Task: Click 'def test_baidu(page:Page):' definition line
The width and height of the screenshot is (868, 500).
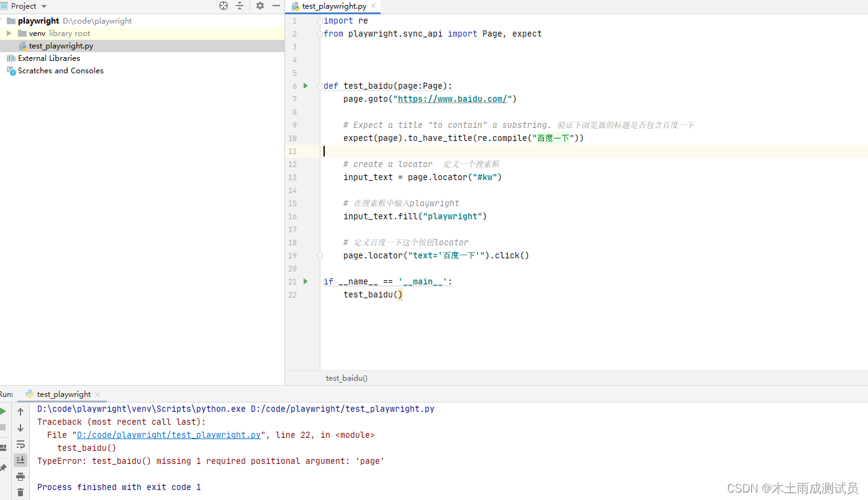Action: point(388,86)
